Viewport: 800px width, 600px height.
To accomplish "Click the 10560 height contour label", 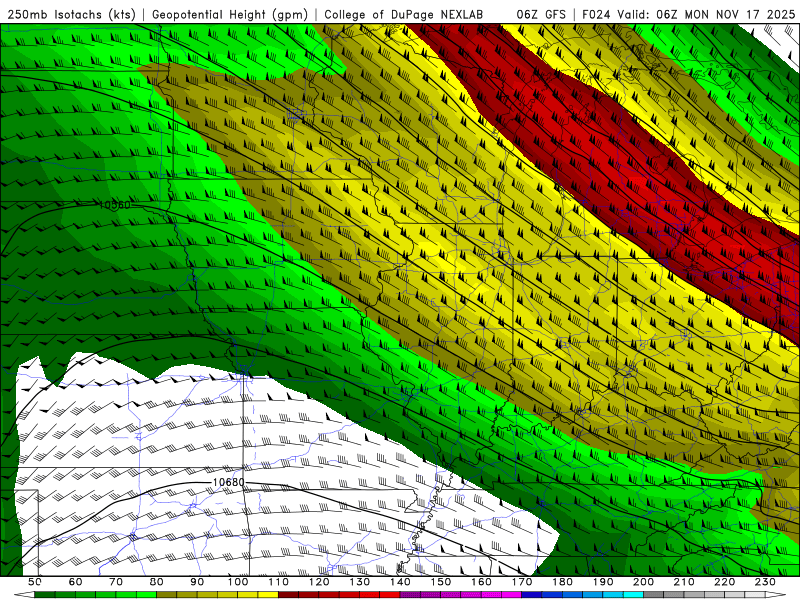I will pyautogui.click(x=115, y=205).
